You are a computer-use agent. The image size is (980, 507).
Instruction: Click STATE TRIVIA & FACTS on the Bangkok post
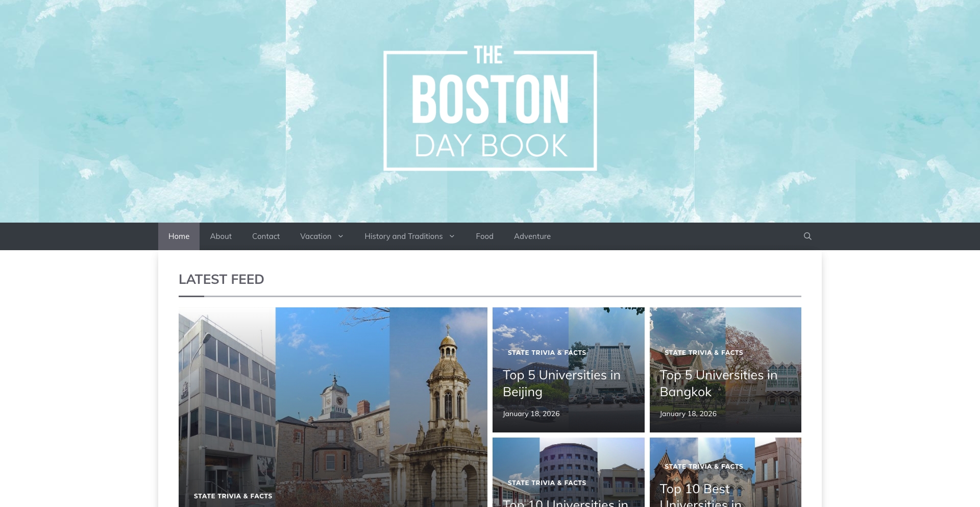(x=704, y=352)
